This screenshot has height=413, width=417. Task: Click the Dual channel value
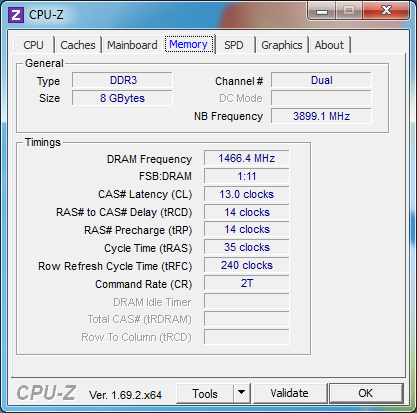[x=321, y=80]
